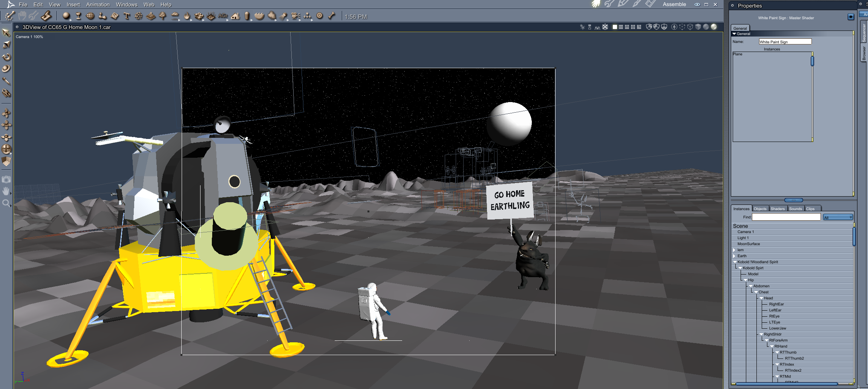Choose the Eyedropper tool in left toolbar
The height and width of the screenshot is (389, 868).
pyautogui.click(x=6, y=81)
